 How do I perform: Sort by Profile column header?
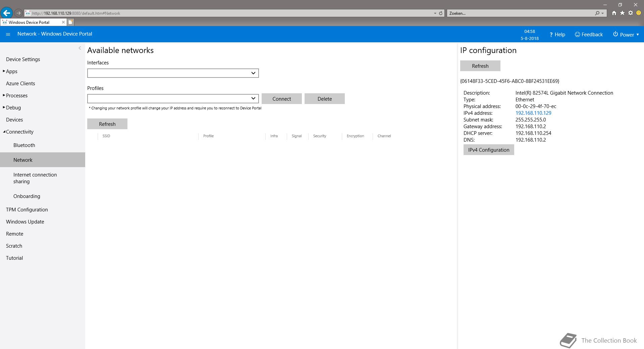tap(208, 136)
